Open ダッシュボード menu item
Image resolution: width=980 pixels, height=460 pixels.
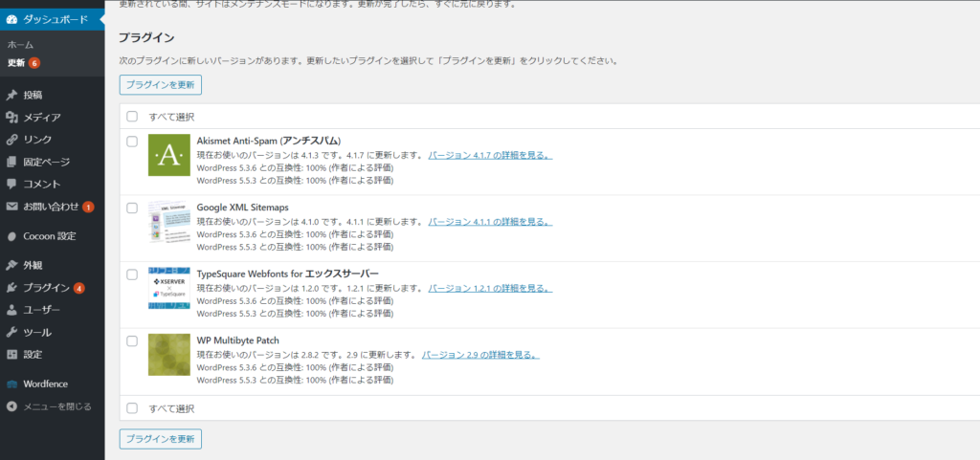(x=53, y=20)
